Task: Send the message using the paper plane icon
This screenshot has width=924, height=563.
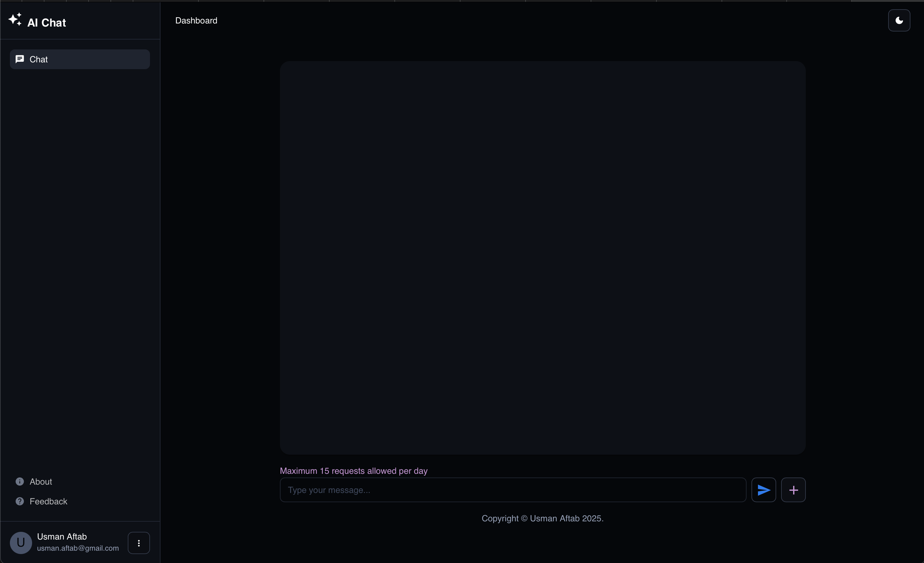Action: pos(764,490)
